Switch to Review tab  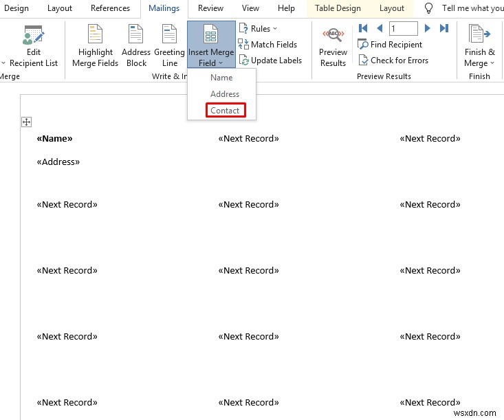pos(210,8)
